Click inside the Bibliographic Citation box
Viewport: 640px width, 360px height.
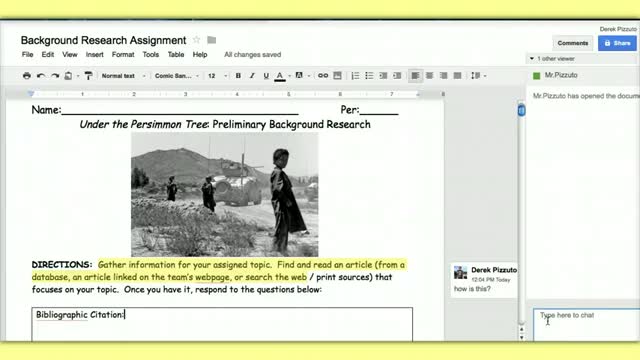[x=222, y=324]
